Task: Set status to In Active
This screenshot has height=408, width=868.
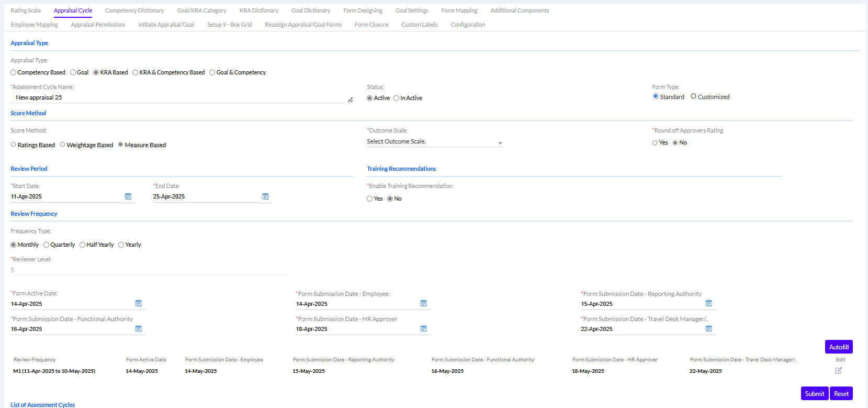Action: click(x=397, y=98)
